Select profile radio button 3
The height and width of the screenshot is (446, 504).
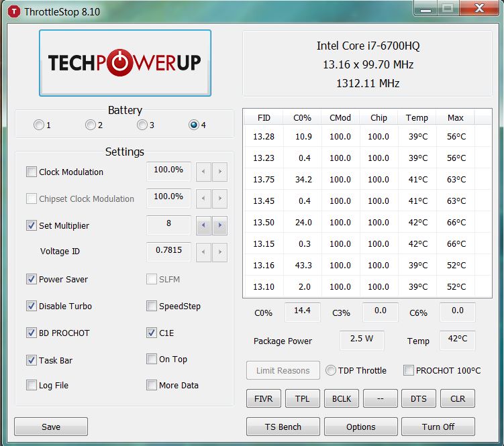coord(142,125)
